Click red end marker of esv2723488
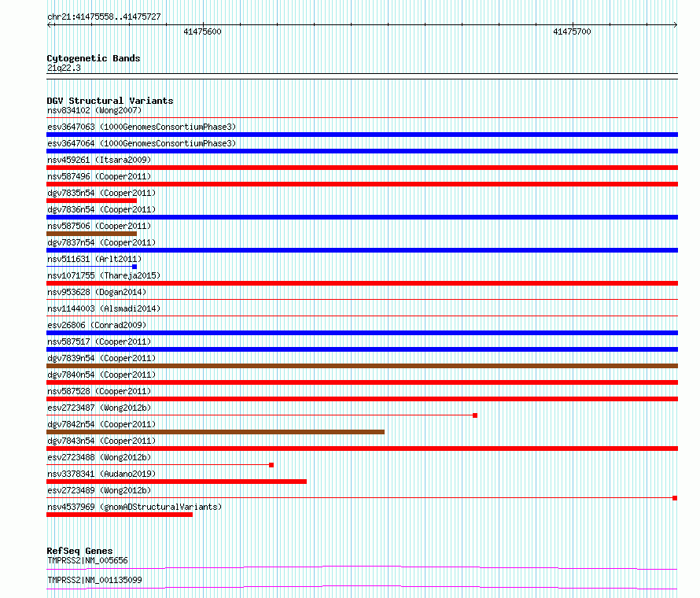The width and height of the screenshot is (700, 598). [x=271, y=465]
